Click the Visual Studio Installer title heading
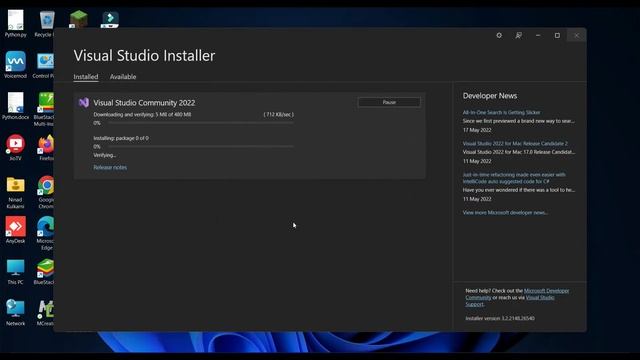 (144, 56)
